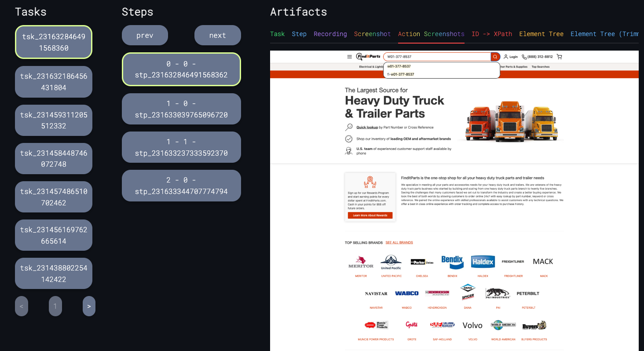Select the w01-377-8537 search suggestion
Viewport: 644px width, 351px height.
point(399,66)
